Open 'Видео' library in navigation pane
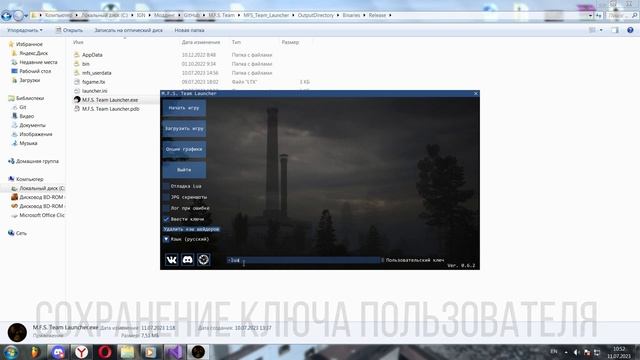The width and height of the screenshot is (640, 360). (x=27, y=116)
